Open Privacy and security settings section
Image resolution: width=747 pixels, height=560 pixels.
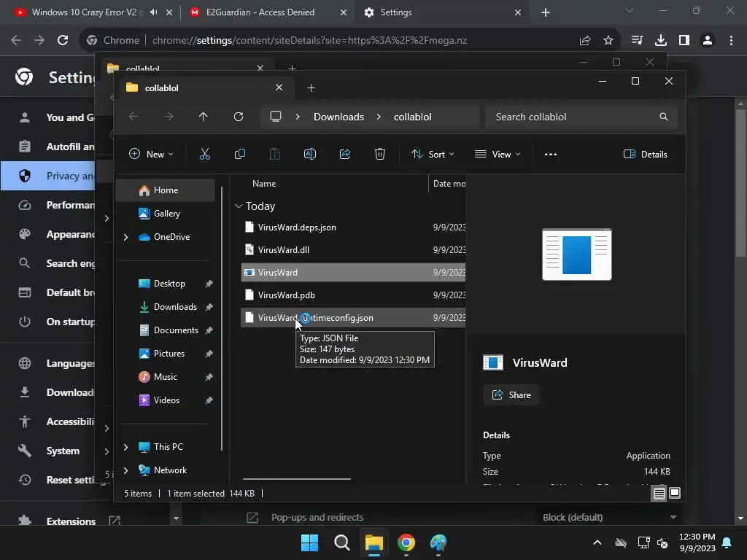(47, 176)
